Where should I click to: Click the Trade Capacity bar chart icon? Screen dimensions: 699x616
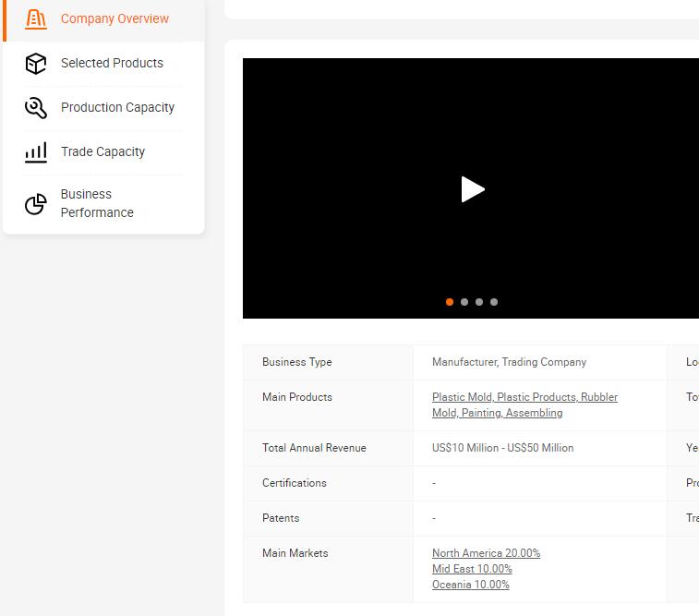tap(36, 152)
